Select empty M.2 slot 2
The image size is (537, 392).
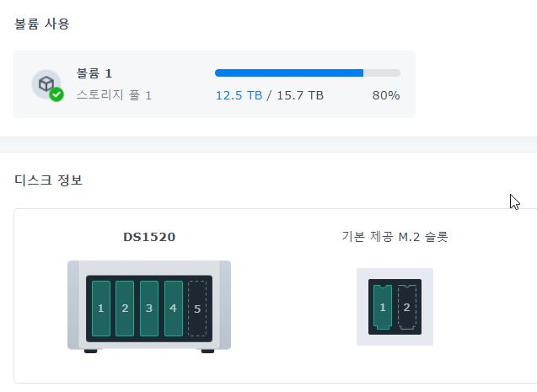[x=407, y=307]
